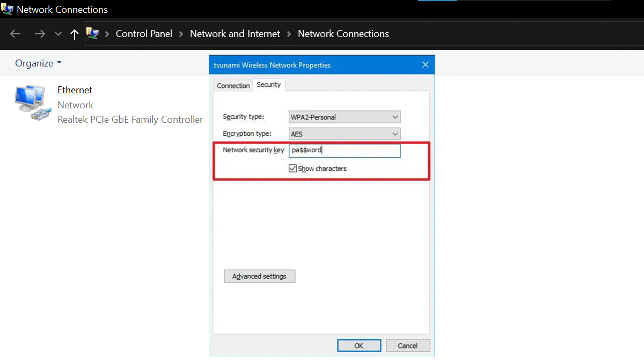Open the Encryption type dropdown
The height and width of the screenshot is (362, 644).
tap(345, 134)
